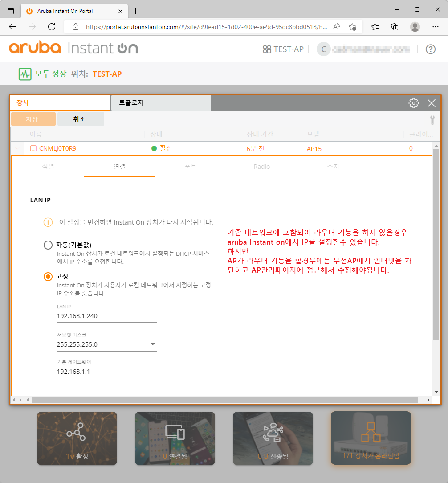Click the 기본 게이트웨이 field 192.168.1.1
Image resolution: width=448 pixels, height=483 pixels.
(x=107, y=372)
